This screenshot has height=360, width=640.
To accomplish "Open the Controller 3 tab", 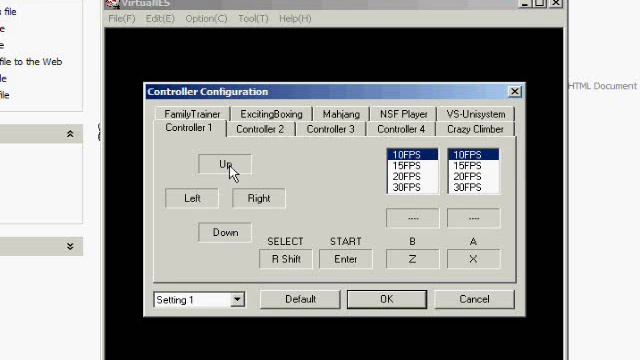I will [x=331, y=129].
